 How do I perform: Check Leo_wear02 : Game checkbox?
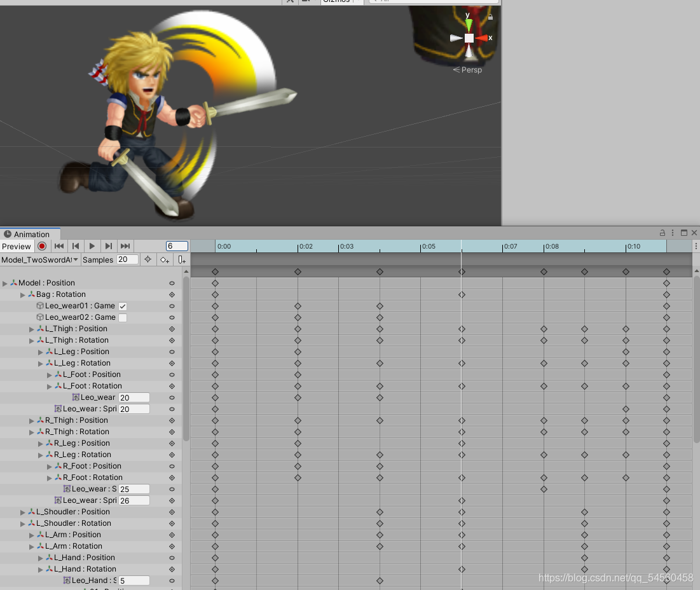point(123,317)
